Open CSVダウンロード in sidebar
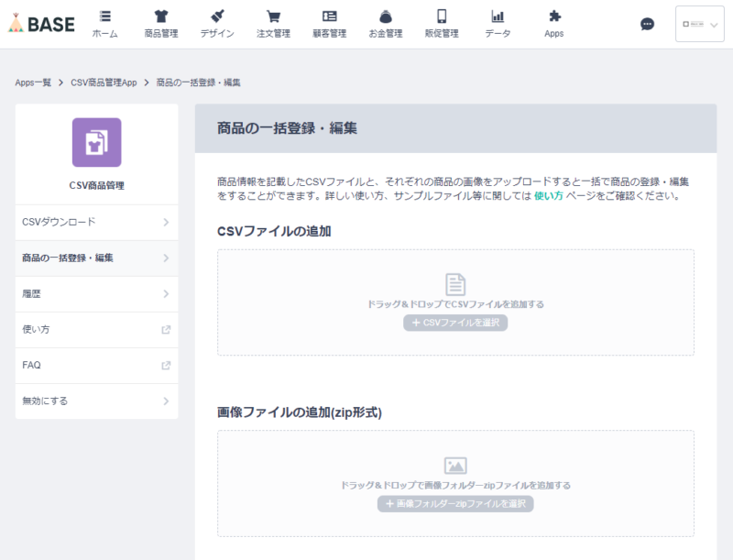733x560 pixels. (97, 222)
